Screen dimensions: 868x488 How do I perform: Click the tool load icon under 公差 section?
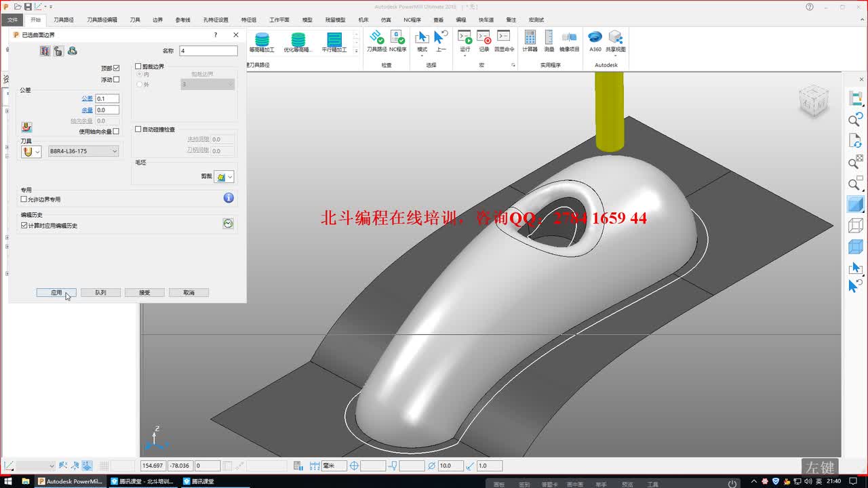(x=26, y=127)
